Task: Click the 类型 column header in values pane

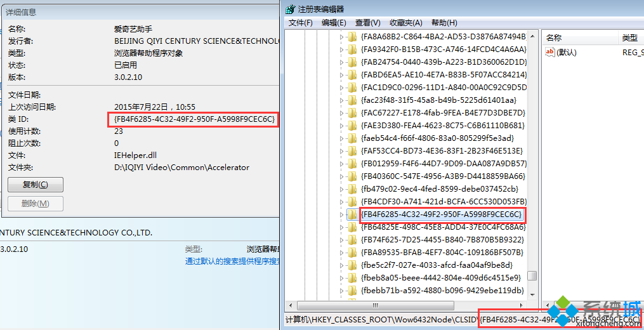Action: (x=631, y=38)
